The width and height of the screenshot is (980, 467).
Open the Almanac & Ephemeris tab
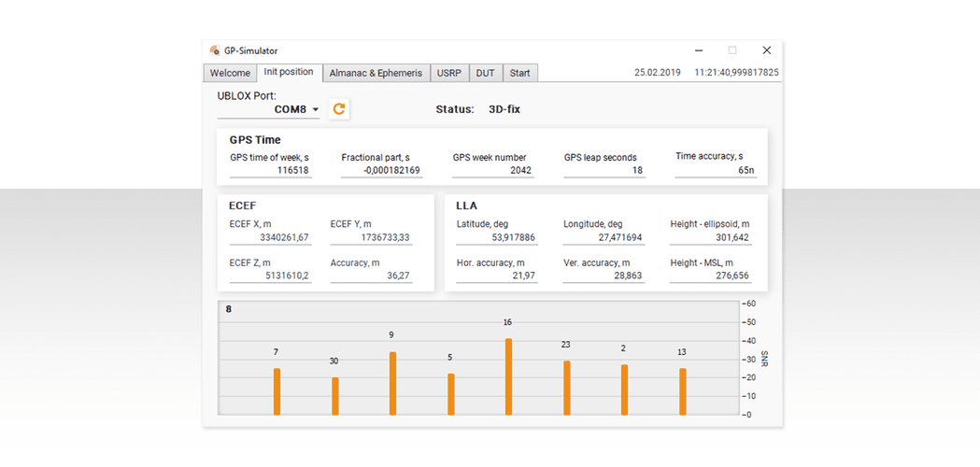tap(376, 73)
